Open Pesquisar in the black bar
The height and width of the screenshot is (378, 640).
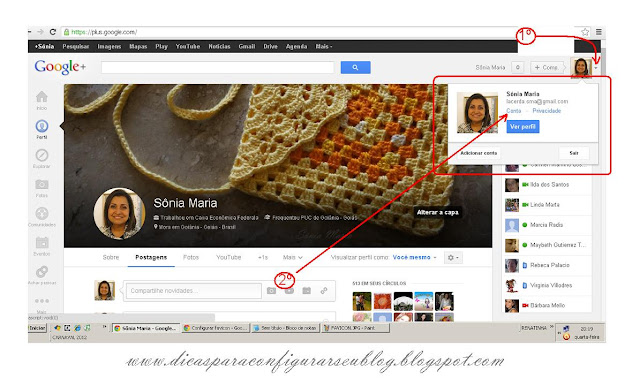tap(76, 47)
